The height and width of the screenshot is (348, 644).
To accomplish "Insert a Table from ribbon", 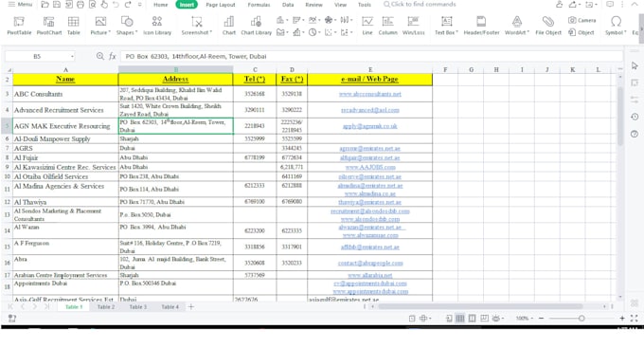I will (x=74, y=26).
